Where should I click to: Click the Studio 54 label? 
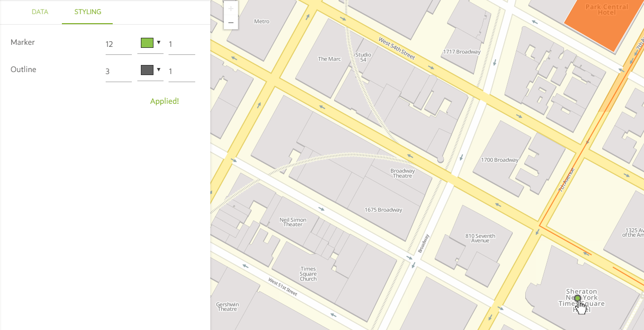(363, 57)
